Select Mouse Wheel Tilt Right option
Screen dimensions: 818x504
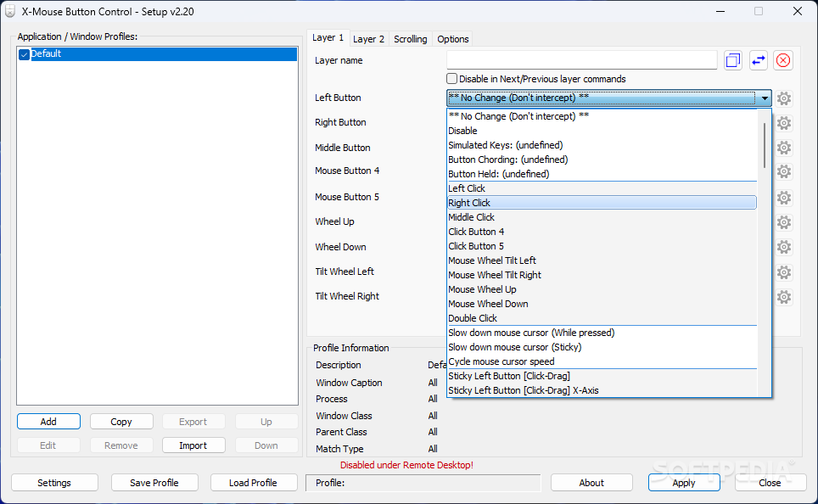(x=602, y=275)
